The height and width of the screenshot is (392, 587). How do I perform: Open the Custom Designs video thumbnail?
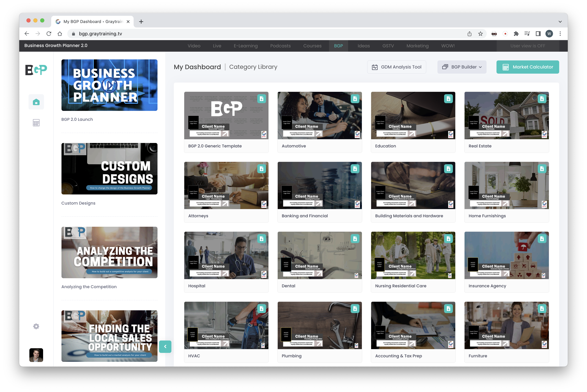coord(109,169)
